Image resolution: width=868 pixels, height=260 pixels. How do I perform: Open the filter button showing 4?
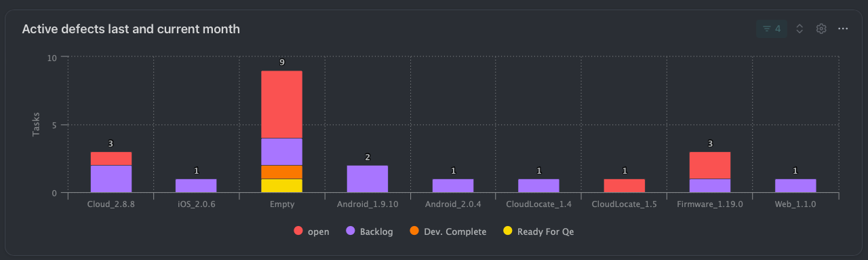point(772,29)
